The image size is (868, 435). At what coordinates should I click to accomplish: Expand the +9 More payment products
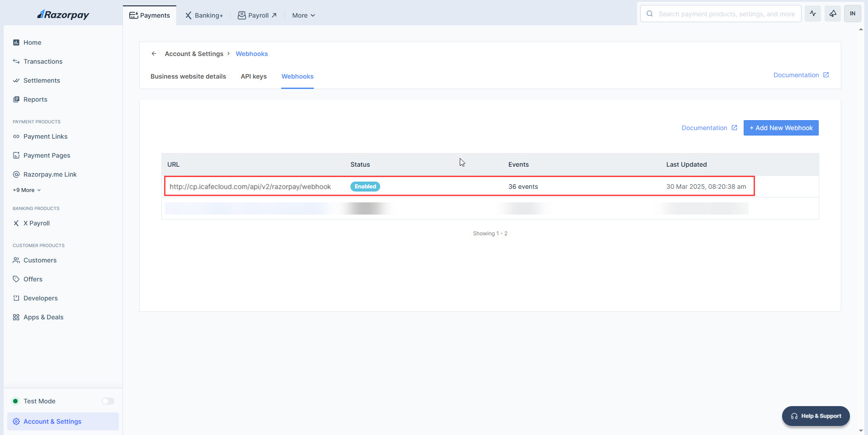[27, 190]
